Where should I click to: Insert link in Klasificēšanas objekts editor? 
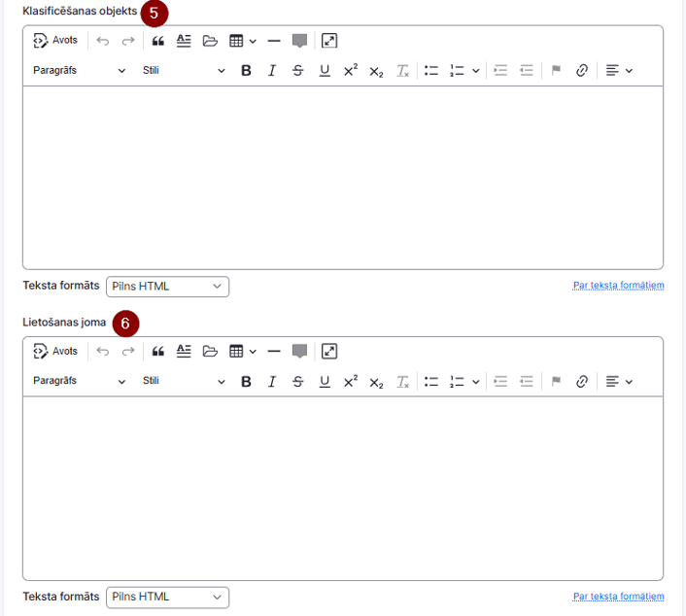pos(582,70)
